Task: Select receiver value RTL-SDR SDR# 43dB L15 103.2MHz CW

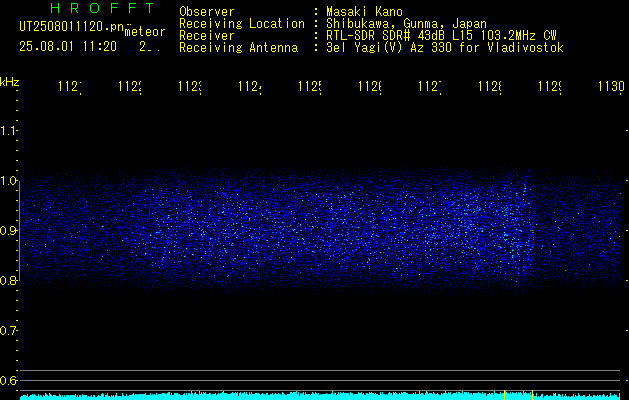Action: 441,36
